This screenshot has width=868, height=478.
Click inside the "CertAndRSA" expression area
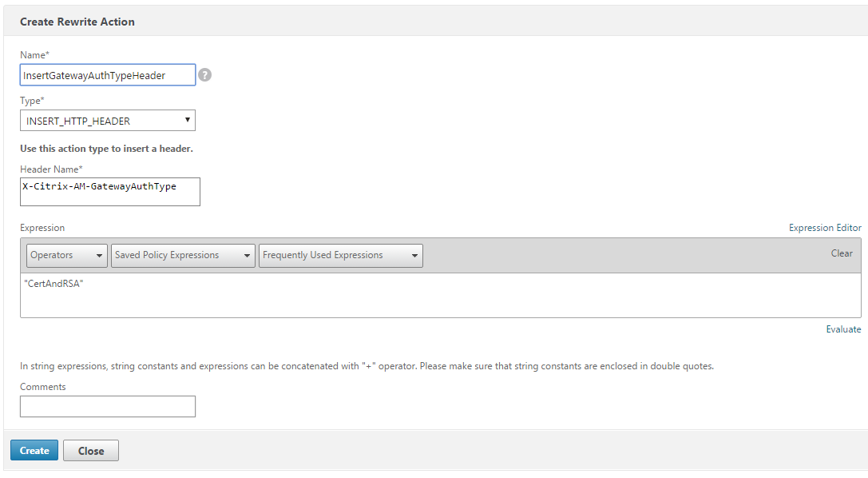click(439, 296)
